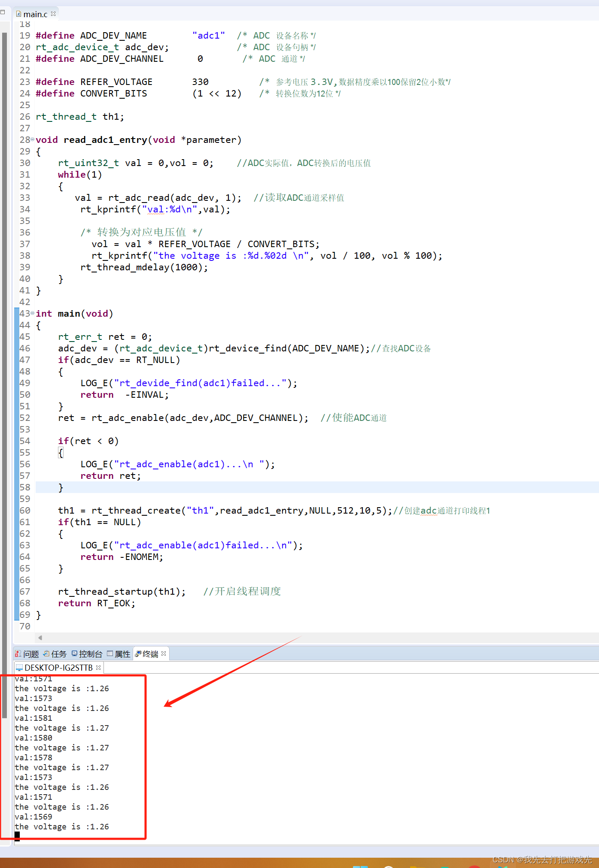The width and height of the screenshot is (599, 868).
Task: Close the DESKTOP-IG2STTB terminal session
Action: point(98,667)
